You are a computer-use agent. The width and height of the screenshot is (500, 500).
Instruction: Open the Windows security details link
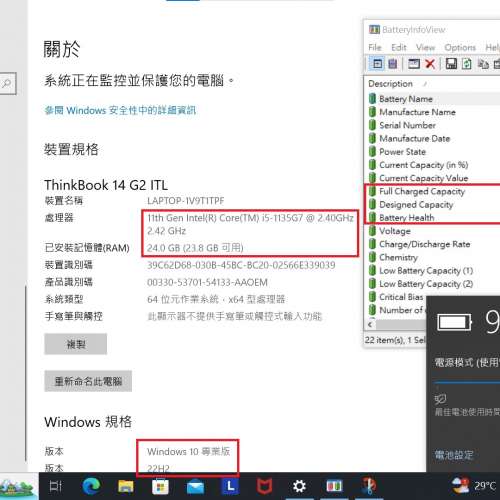click(x=120, y=110)
